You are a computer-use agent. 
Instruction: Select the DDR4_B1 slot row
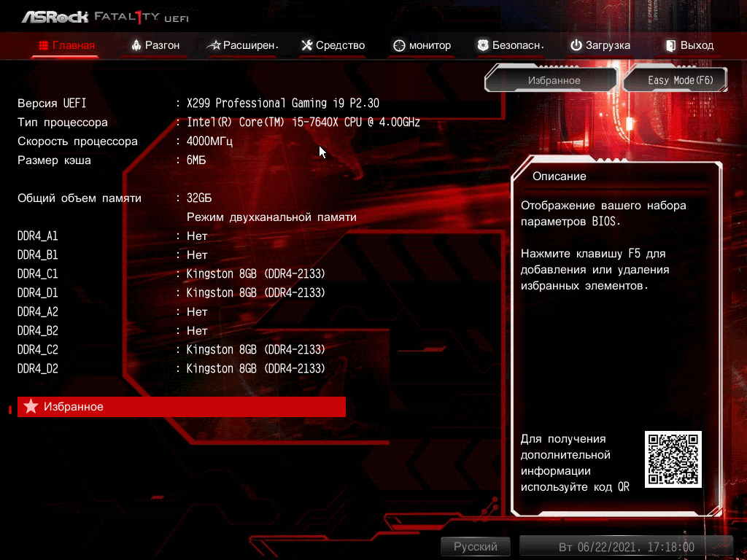(112, 255)
